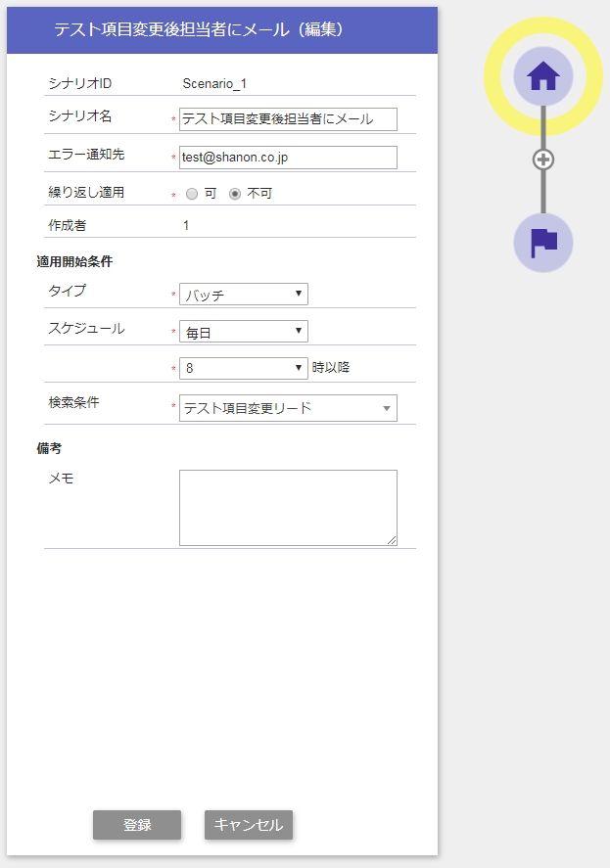The width and height of the screenshot is (610, 868).
Task: Select the 可 radio button
Action: coord(192,194)
